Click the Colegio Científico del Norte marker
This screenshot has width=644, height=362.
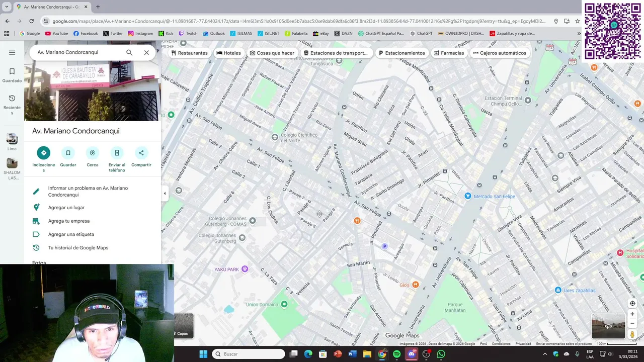coord(275,137)
